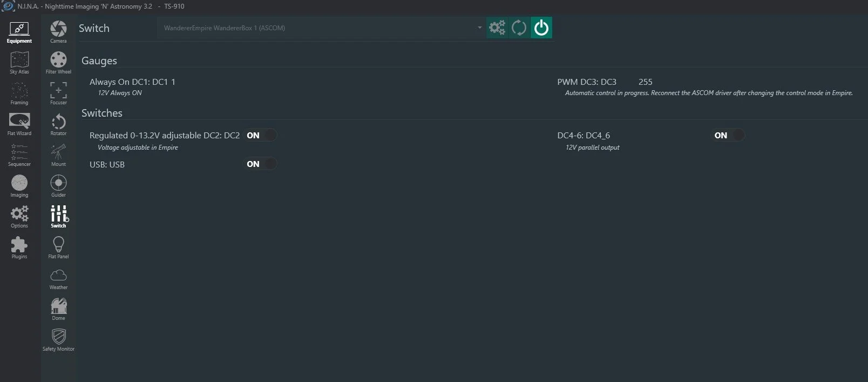The width and height of the screenshot is (868, 382).
Task: Open the Dome observatory icon
Action: coord(58,309)
